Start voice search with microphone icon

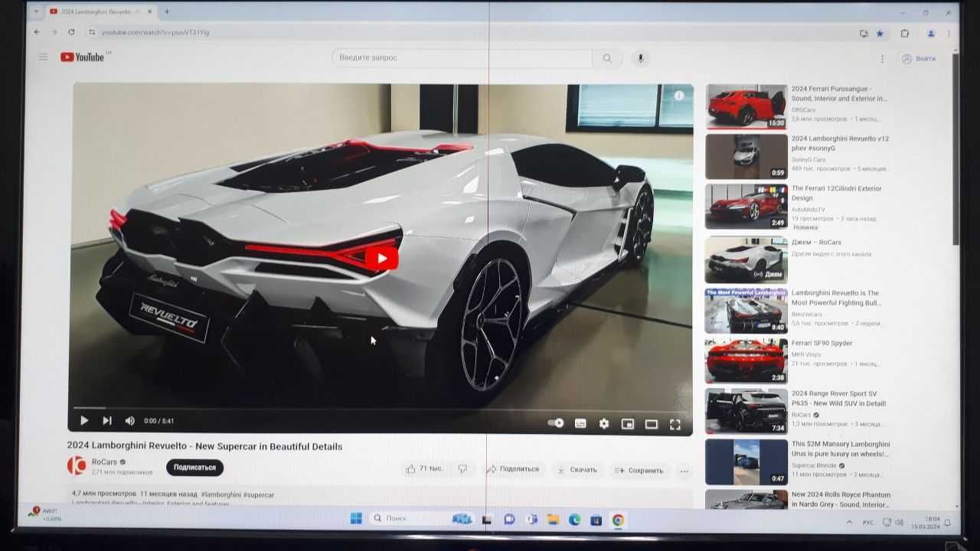click(x=641, y=58)
